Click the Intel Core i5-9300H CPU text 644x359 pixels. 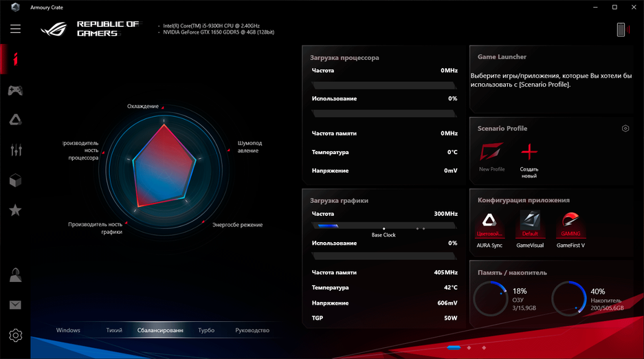click(211, 25)
